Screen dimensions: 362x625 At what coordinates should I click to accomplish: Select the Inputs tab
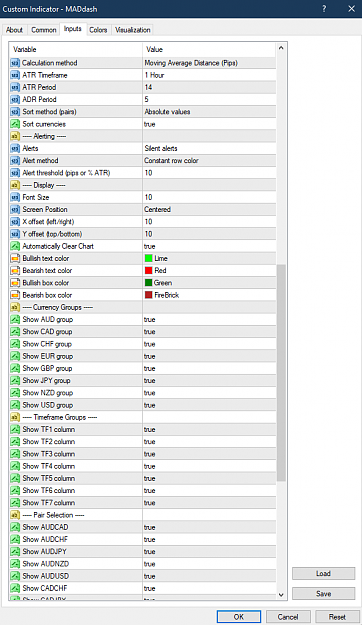point(73,29)
